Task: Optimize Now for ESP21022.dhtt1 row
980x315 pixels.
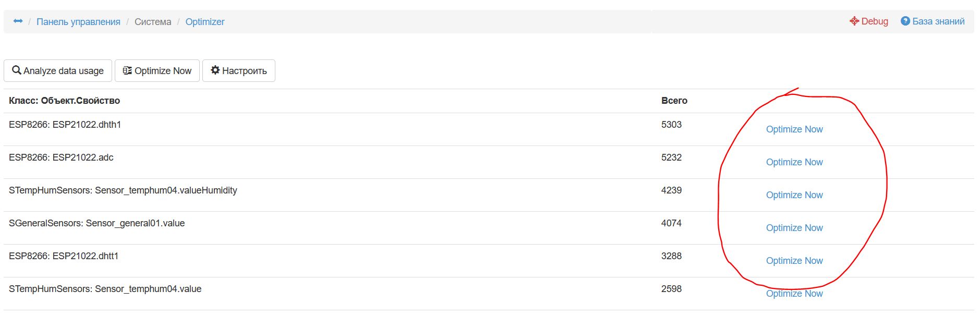Action: [794, 261]
